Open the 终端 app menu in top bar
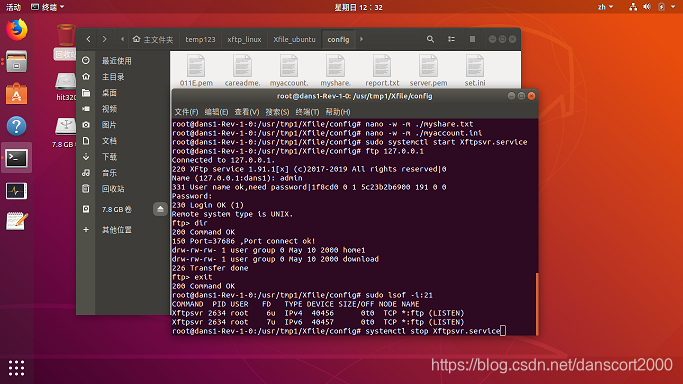The height and width of the screenshot is (384, 683). click(48, 7)
